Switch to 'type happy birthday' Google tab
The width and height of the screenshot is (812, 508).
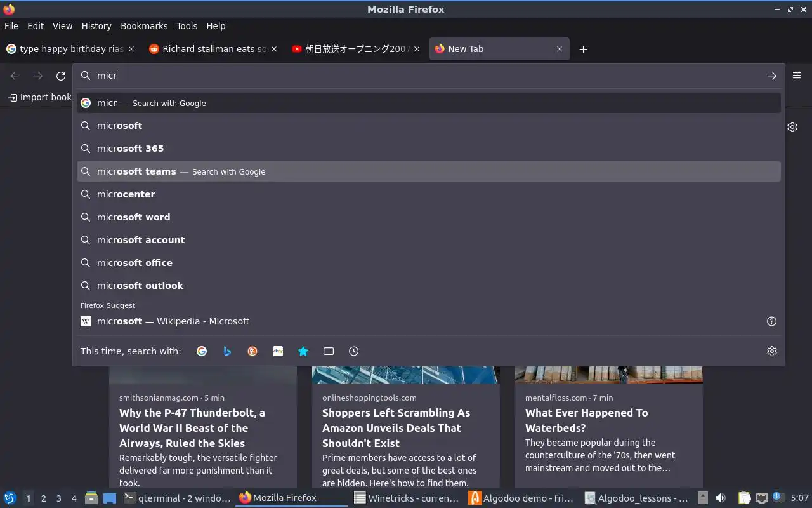point(70,49)
